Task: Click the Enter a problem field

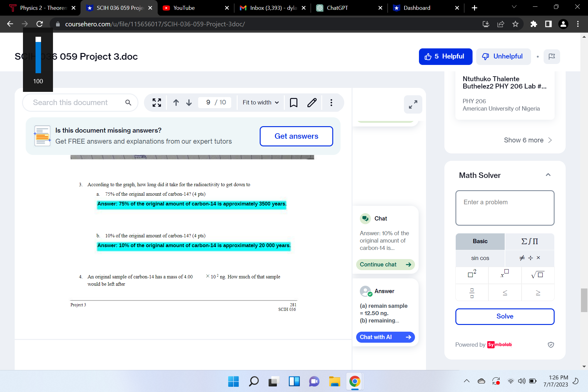Action: [x=505, y=208]
